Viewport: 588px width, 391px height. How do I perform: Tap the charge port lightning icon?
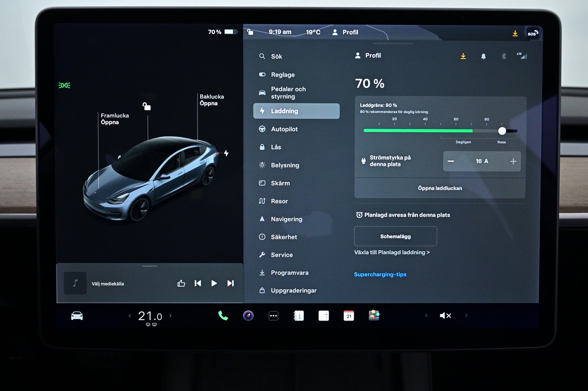[x=226, y=153]
